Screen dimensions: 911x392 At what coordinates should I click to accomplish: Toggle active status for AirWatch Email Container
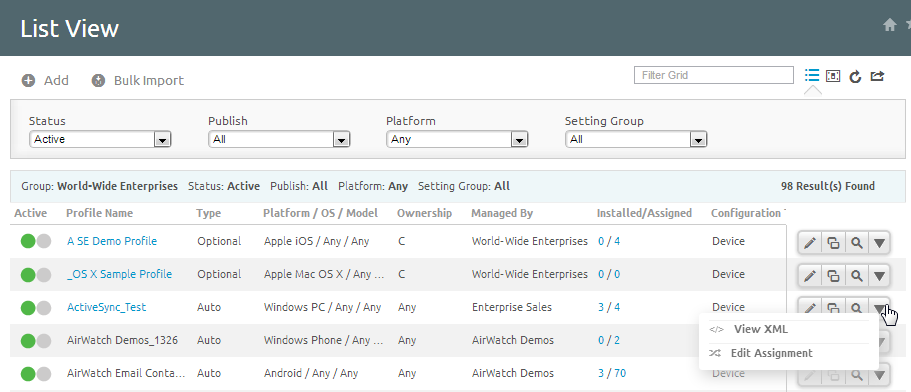point(35,373)
